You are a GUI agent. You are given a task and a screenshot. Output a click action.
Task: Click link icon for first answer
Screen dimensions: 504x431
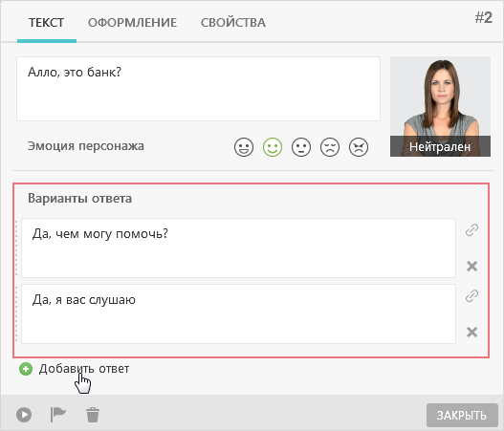(471, 230)
